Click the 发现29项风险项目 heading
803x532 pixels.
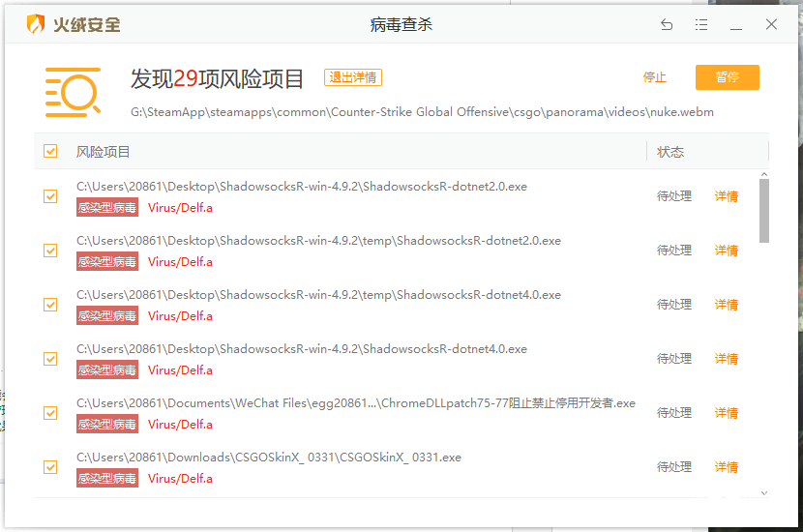click(217, 79)
